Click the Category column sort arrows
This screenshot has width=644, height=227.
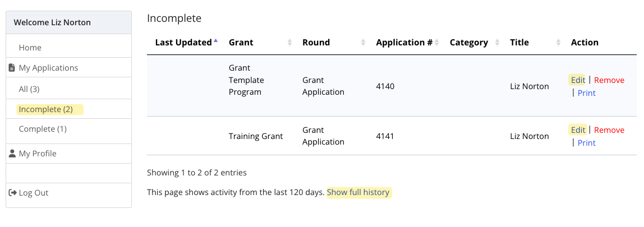497,43
